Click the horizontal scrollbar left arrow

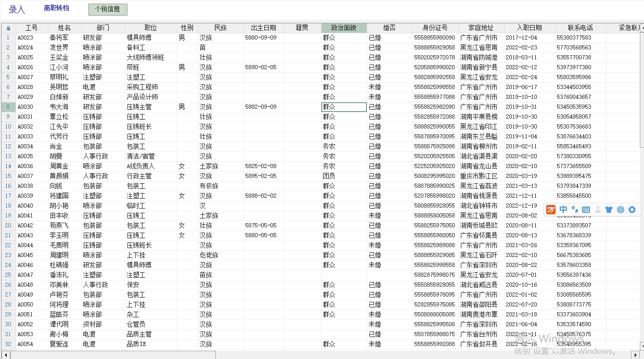pyautogui.click(x=6, y=355)
